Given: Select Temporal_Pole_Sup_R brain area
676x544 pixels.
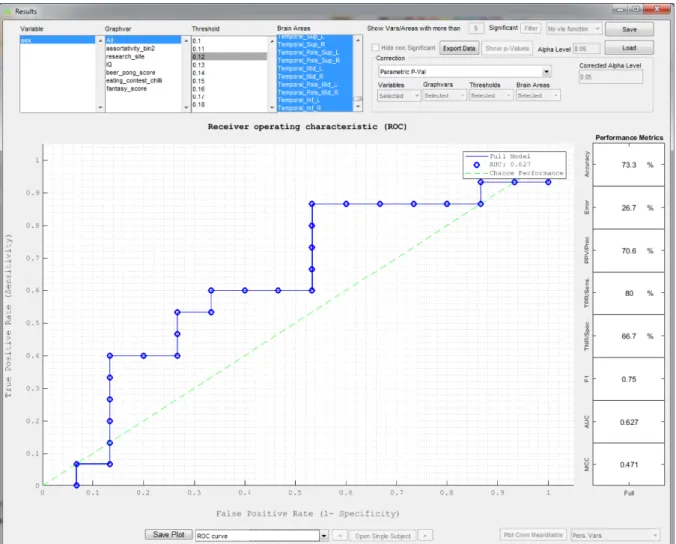Looking at the screenshot, I should 315,60.
